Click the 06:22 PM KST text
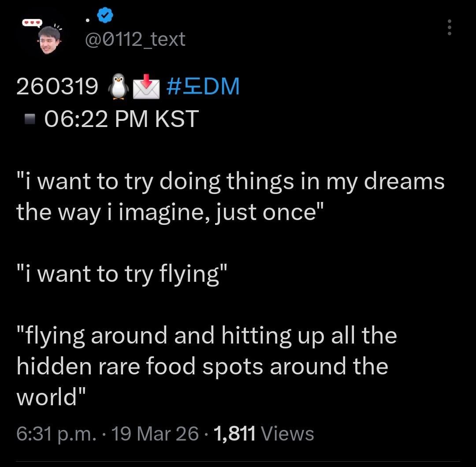 (x=122, y=119)
